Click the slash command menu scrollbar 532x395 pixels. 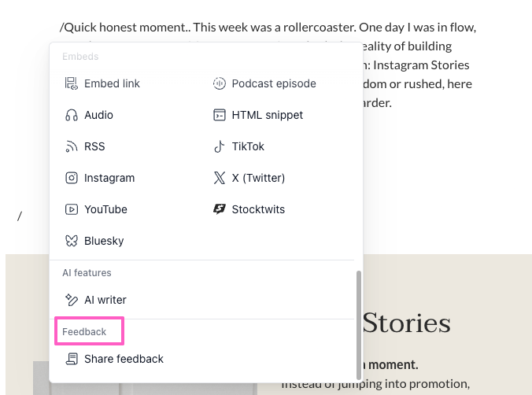click(x=359, y=325)
